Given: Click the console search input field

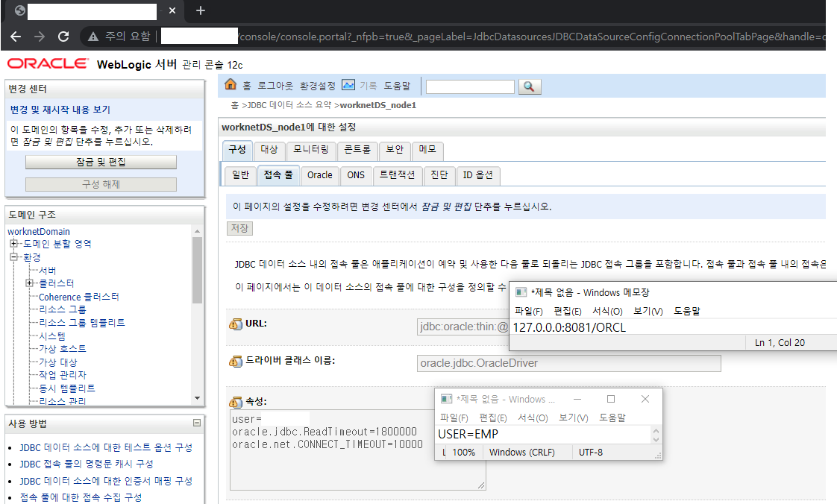Looking at the screenshot, I should point(470,86).
